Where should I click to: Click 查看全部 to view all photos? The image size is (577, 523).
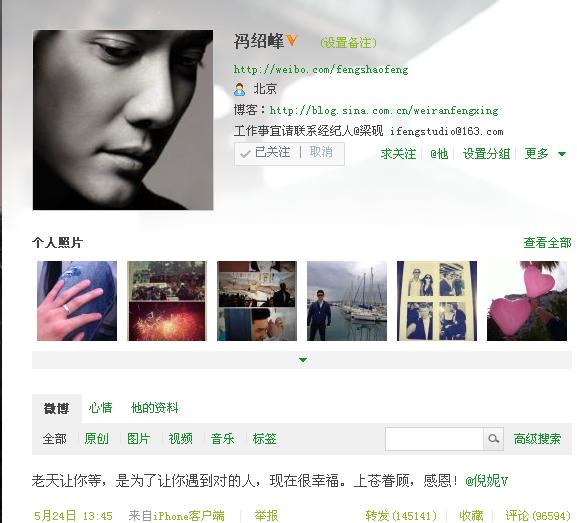point(548,243)
